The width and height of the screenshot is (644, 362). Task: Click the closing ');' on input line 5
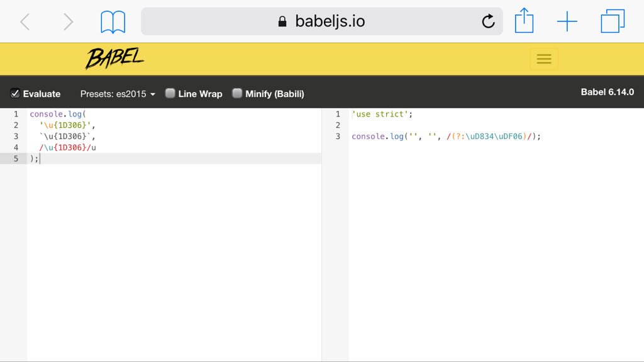[x=34, y=159]
